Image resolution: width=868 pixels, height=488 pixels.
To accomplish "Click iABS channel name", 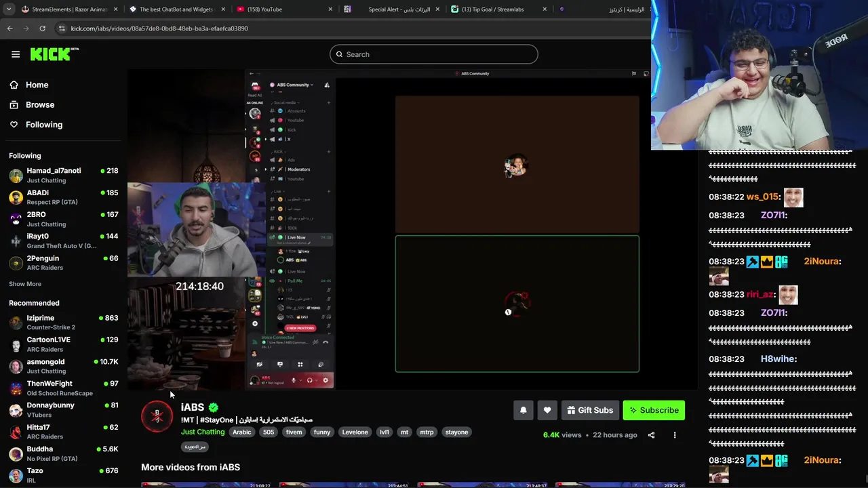I will point(193,407).
